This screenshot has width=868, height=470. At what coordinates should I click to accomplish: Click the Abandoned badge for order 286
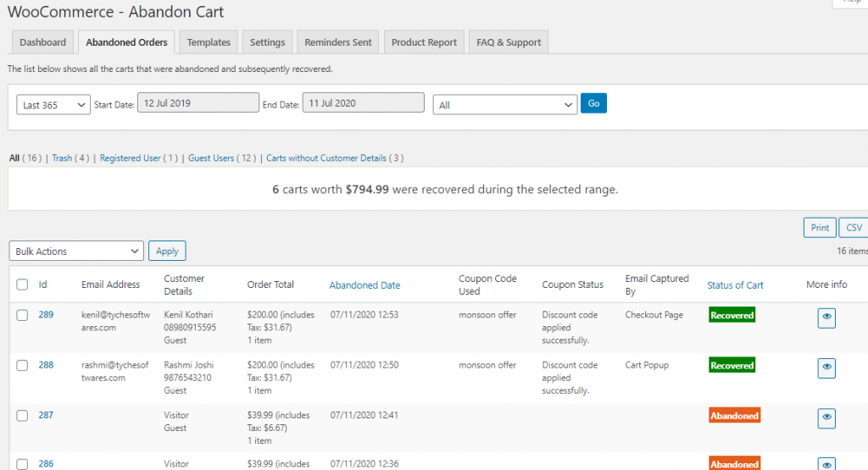pyautogui.click(x=735, y=463)
